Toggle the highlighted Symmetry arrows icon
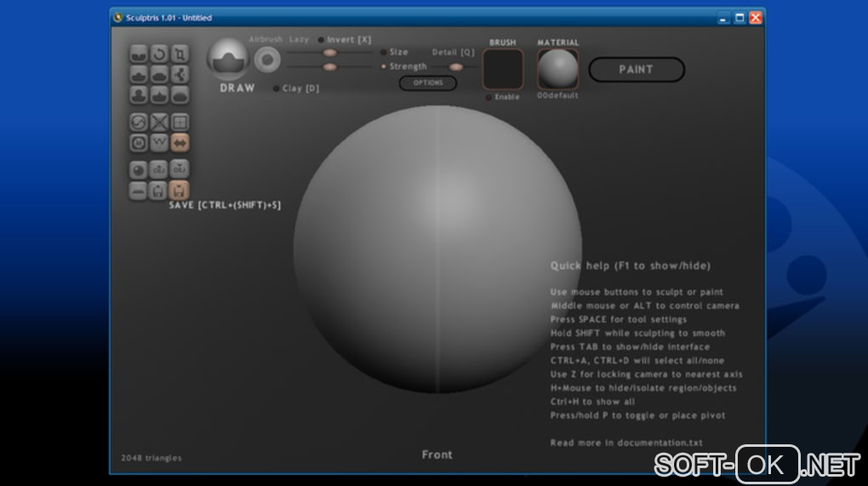The image size is (868, 486). [180, 143]
